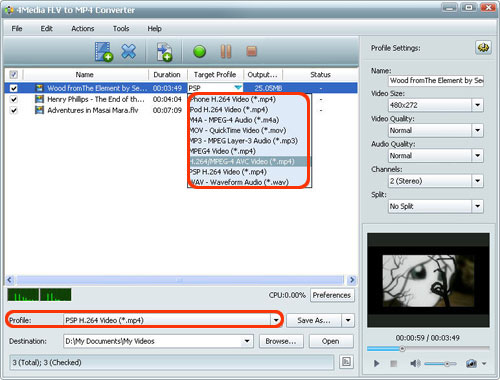Click the Preferences button
Viewport: 500px width, 380px height.
[x=332, y=295]
